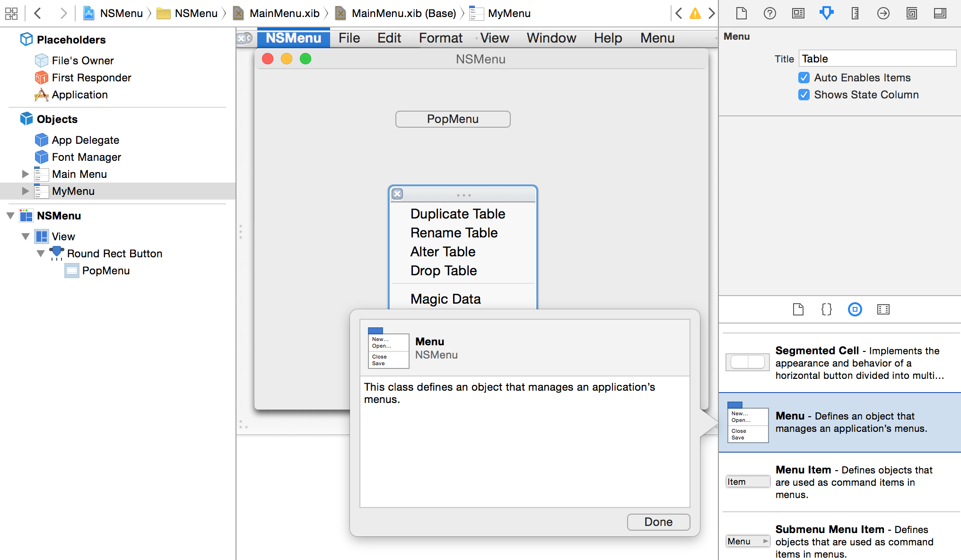This screenshot has height=560, width=961.
Task: Show the Bindings inspector
Action: pos(912,13)
